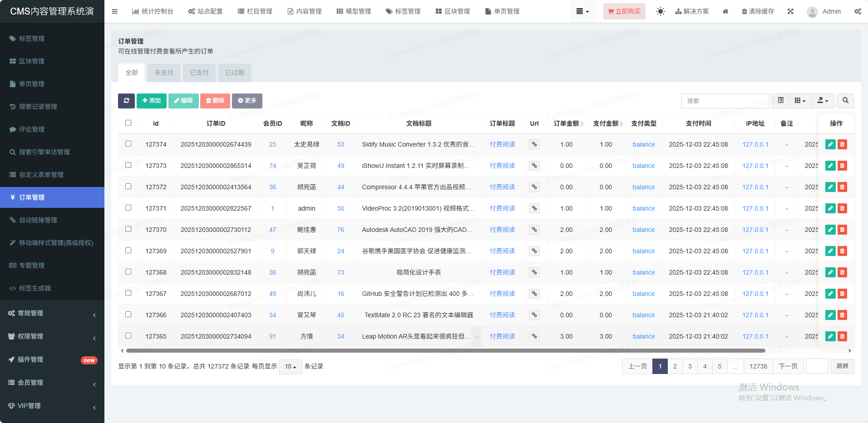868x423 pixels.
Task: Open the home icon in top bar
Action: coord(725,11)
